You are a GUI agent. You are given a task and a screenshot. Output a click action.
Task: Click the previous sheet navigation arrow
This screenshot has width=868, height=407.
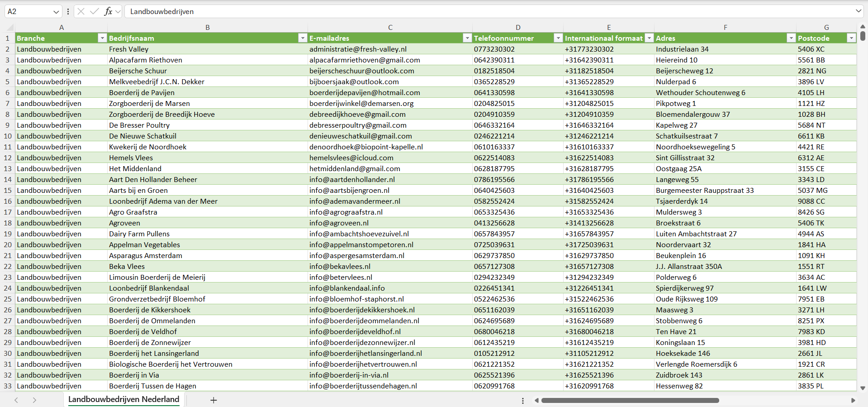coord(16,400)
